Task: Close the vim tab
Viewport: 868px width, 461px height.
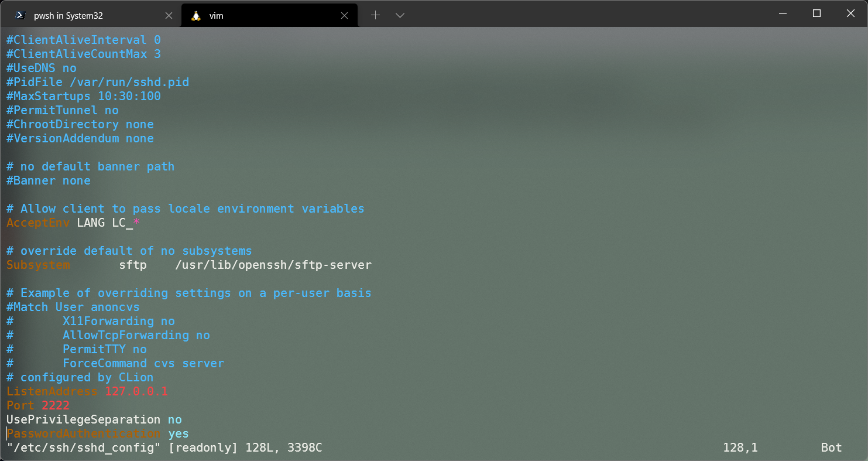Action: pyautogui.click(x=345, y=15)
